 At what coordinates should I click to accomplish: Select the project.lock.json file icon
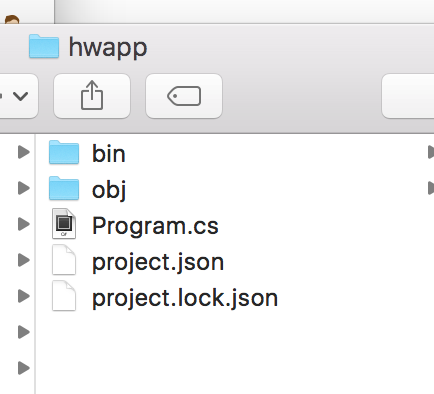[64, 296]
